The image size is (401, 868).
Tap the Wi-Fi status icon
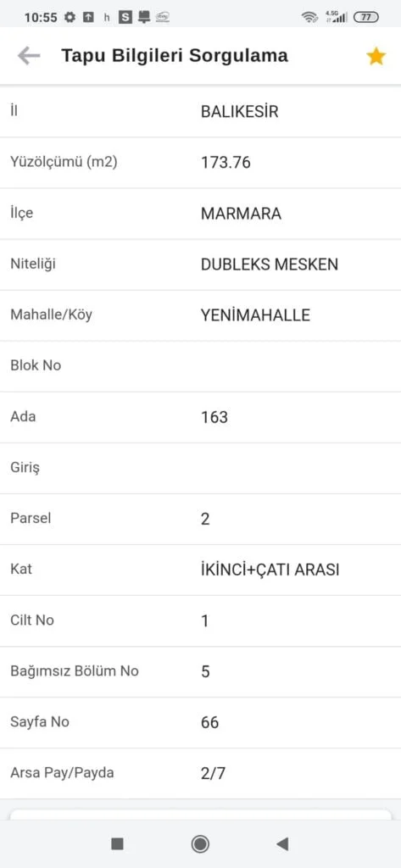[309, 17]
